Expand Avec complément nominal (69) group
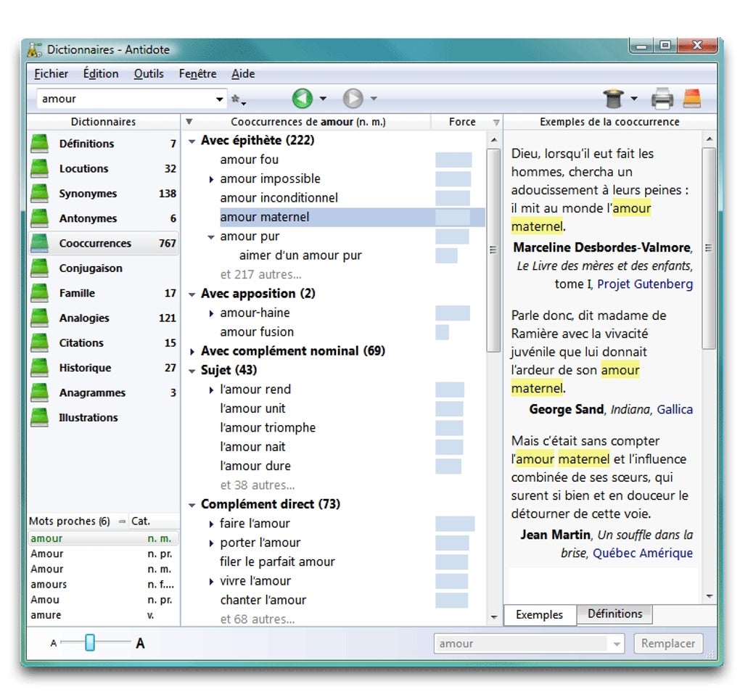 coord(192,352)
